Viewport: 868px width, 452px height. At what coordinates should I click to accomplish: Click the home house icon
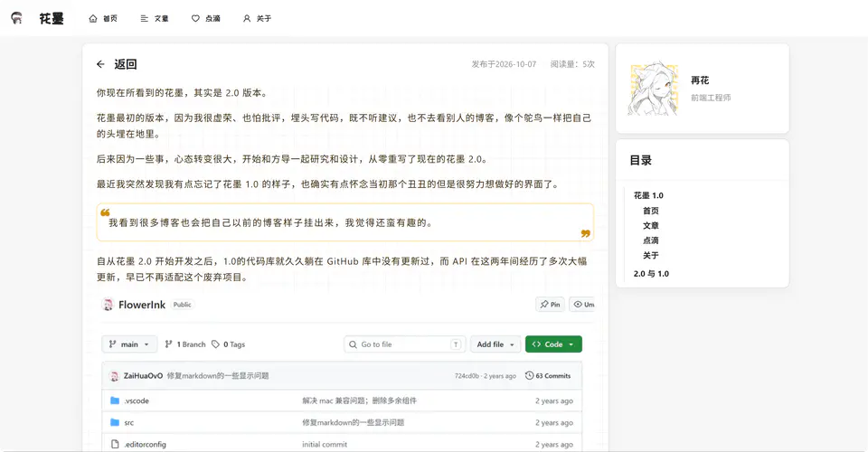(x=93, y=18)
